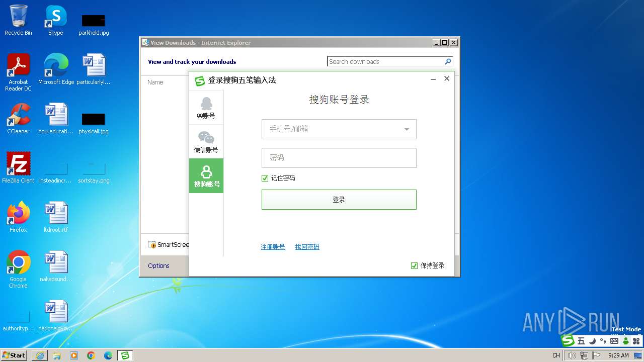Click Sogou input taskbar button

point(125,355)
